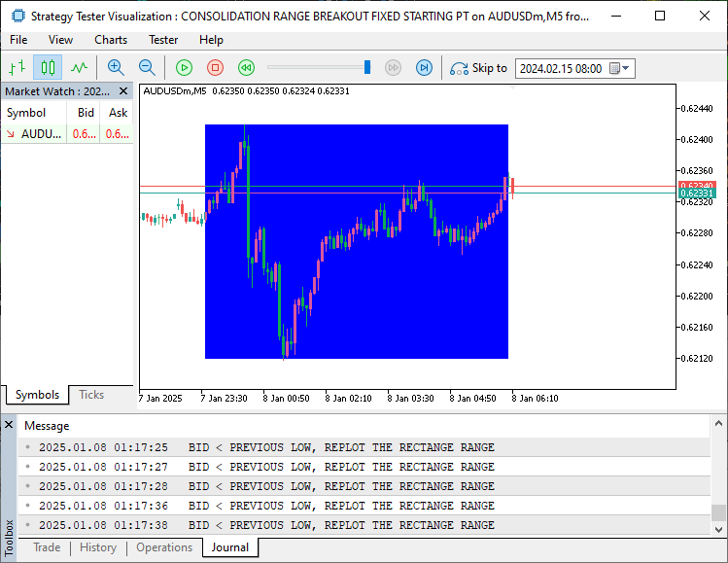Click the Skip to button
This screenshot has height=563, width=728.
pos(479,68)
